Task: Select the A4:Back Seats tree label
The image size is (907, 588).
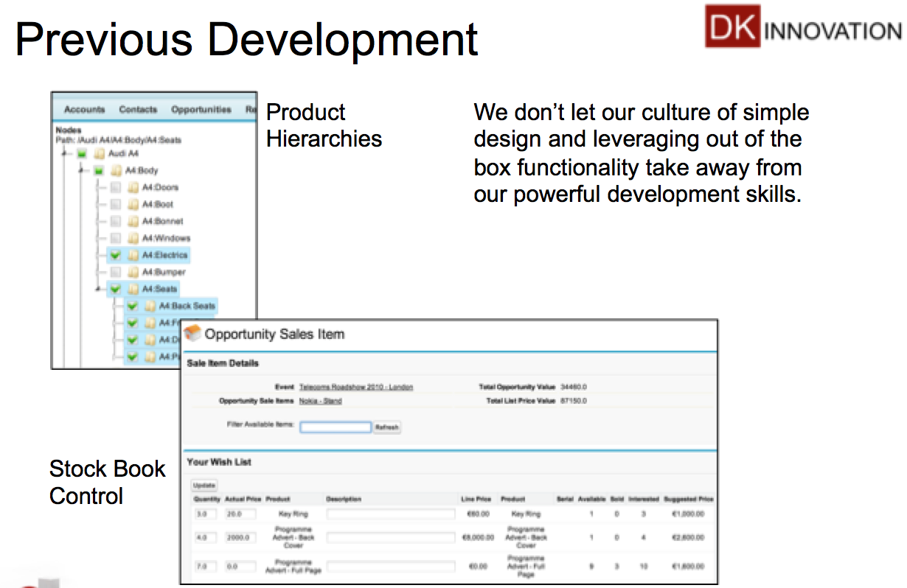Action: point(187,307)
